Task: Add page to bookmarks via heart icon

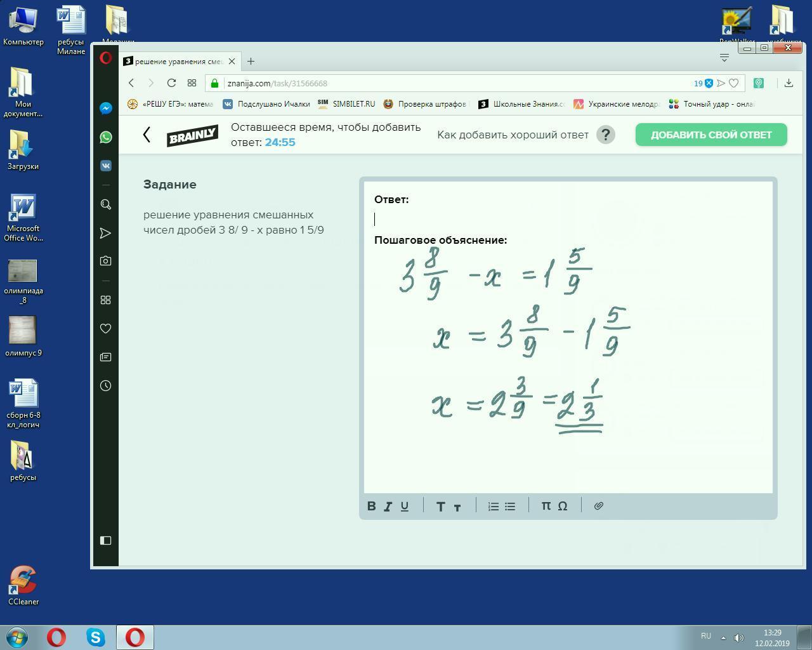Action: (734, 83)
